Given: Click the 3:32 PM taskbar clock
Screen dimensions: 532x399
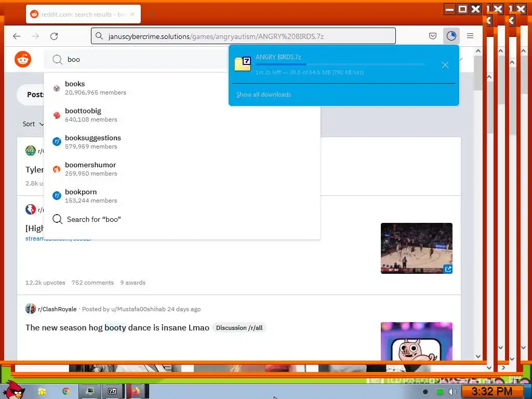Looking at the screenshot, I should point(491,392).
